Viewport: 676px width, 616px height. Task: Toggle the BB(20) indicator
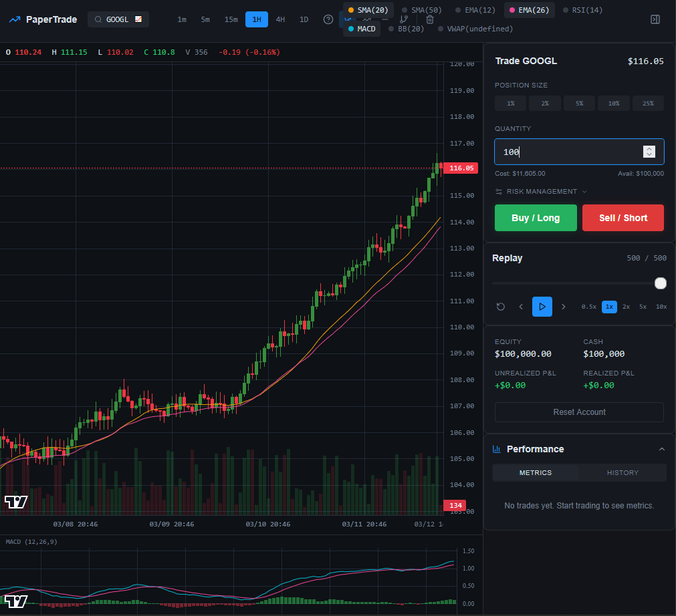coord(407,29)
